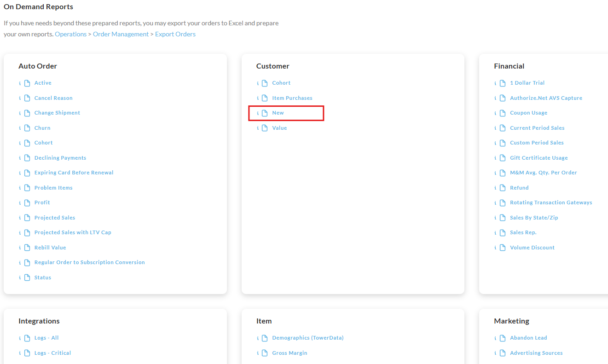Open the Coupon Usage report

pyautogui.click(x=529, y=113)
